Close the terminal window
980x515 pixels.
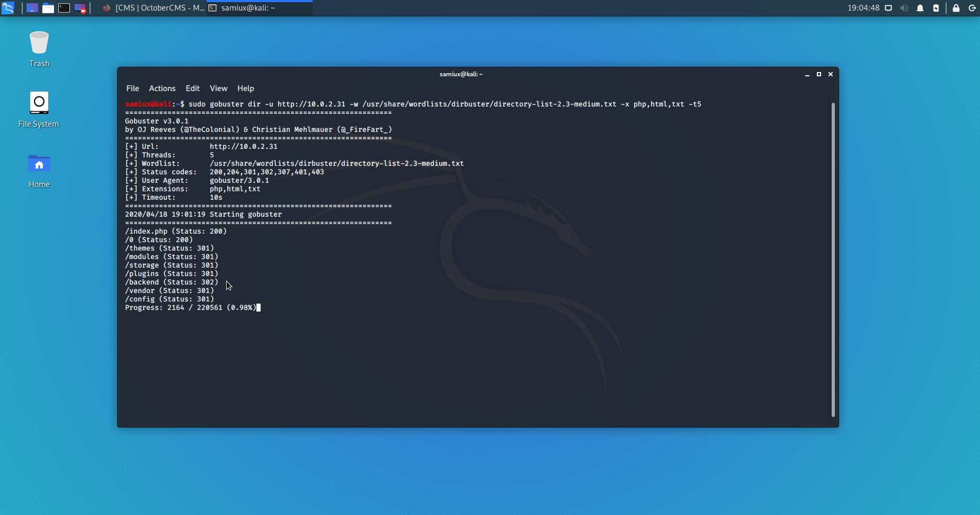point(831,74)
